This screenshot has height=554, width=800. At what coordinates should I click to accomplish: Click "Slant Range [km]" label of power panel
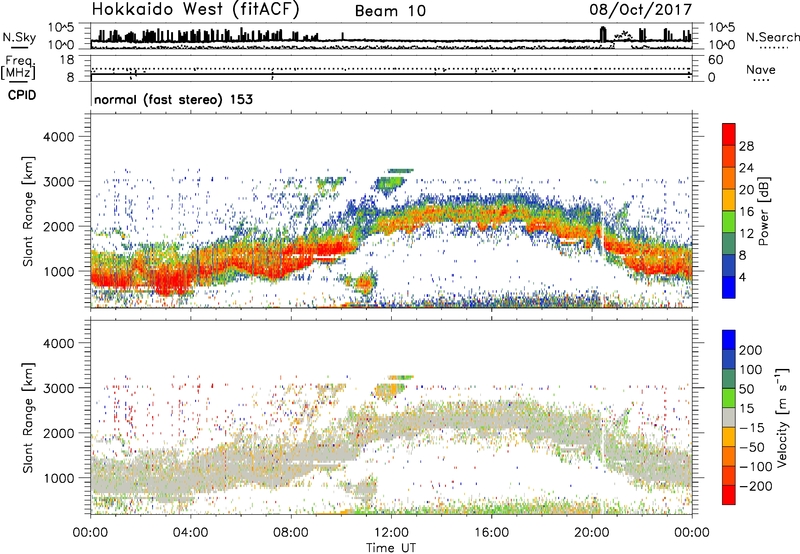28,211
